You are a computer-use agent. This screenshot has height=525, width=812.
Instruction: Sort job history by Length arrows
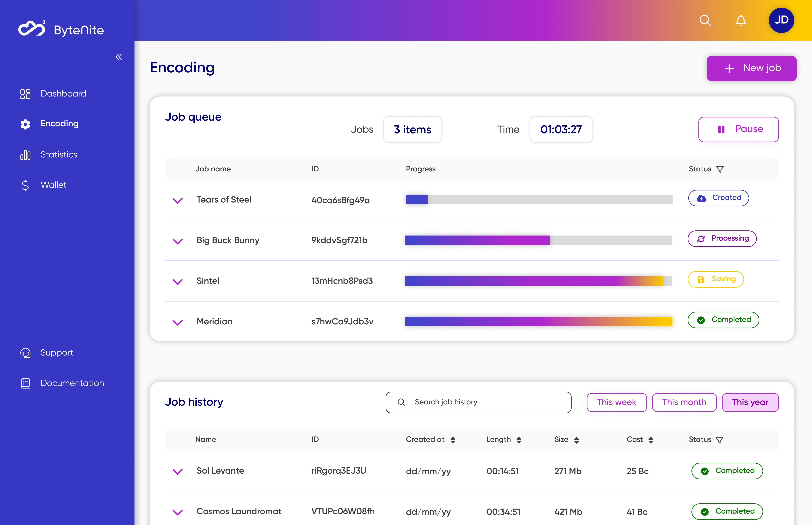tap(519, 440)
